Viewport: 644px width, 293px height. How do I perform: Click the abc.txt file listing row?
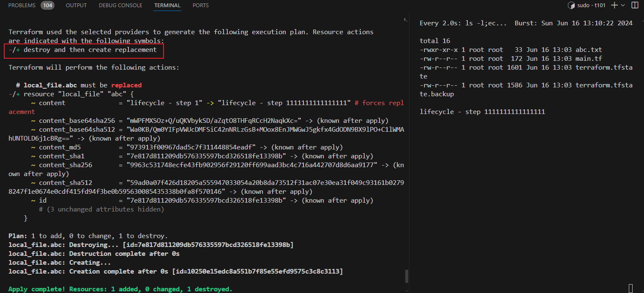511,50
